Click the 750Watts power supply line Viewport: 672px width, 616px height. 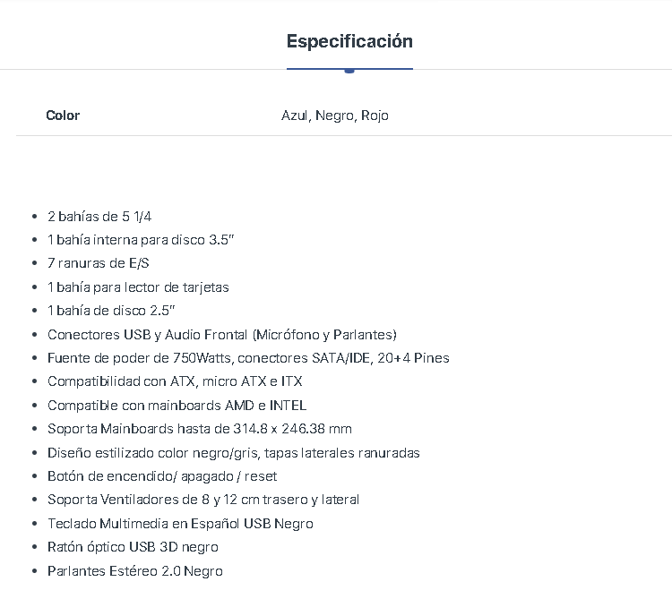[248, 358]
